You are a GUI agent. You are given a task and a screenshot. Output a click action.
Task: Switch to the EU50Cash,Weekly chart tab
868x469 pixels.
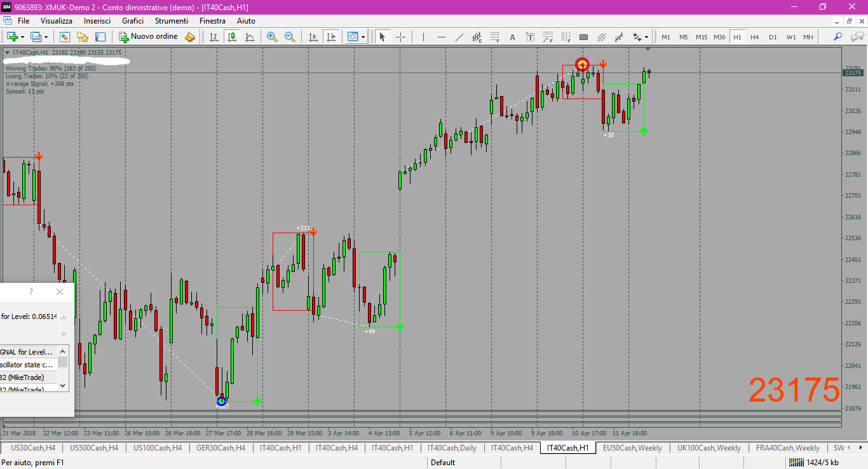tap(632, 448)
